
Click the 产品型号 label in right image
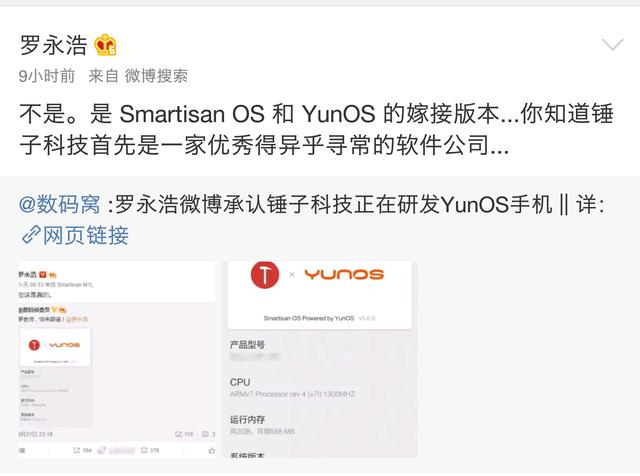pyautogui.click(x=247, y=345)
